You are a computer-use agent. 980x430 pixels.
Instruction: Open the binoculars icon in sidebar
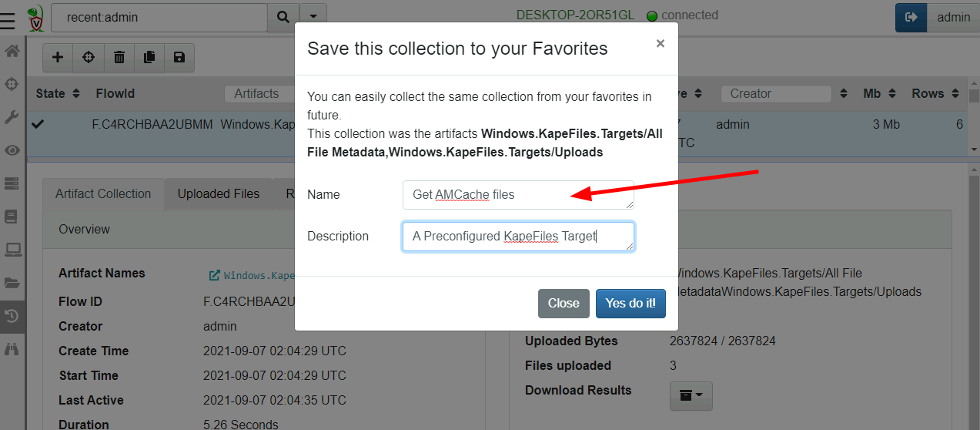pyautogui.click(x=12, y=348)
